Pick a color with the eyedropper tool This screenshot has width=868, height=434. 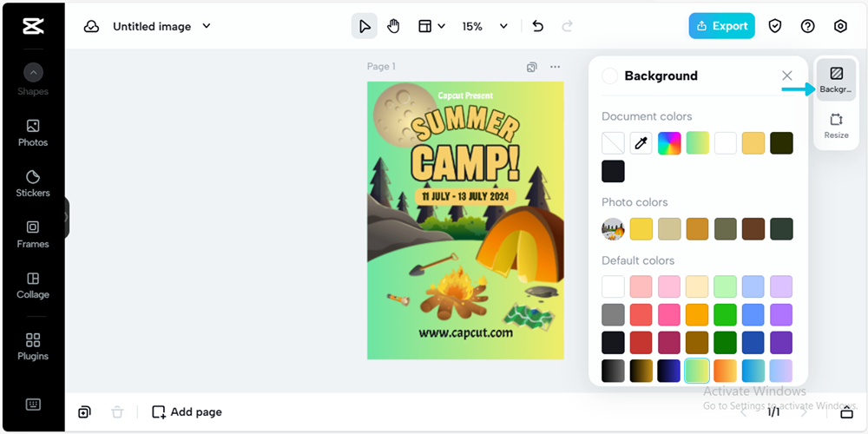click(641, 143)
